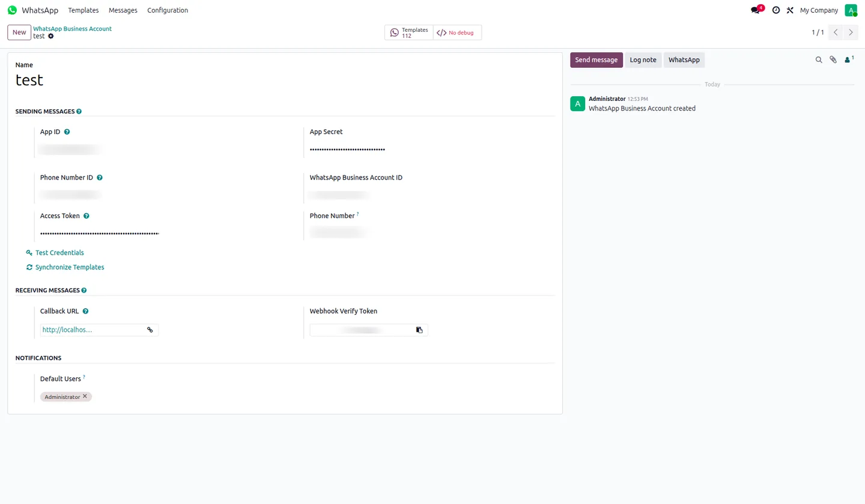Copy Callback URL with link icon
Image resolution: width=865 pixels, height=504 pixels.
tap(150, 330)
